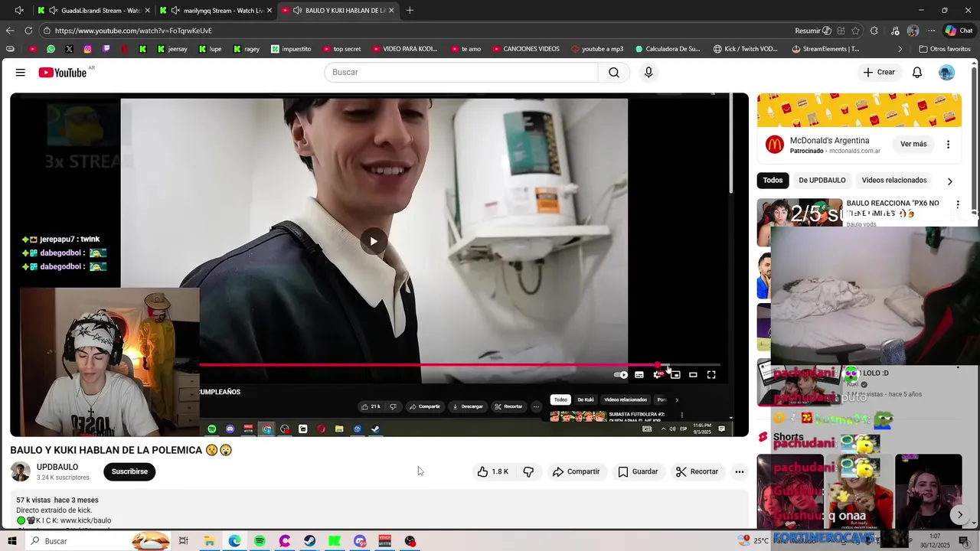
Task: Toggle the inner video's autoplay switch
Action: click(621, 375)
